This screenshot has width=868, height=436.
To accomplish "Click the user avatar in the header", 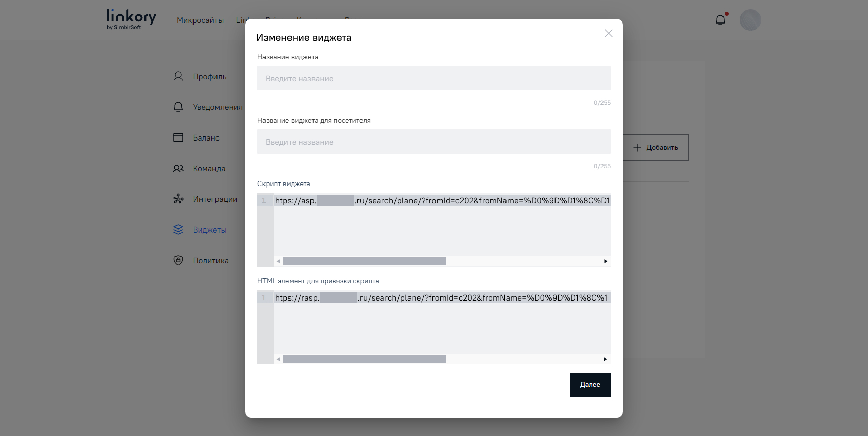I will pos(750,19).
